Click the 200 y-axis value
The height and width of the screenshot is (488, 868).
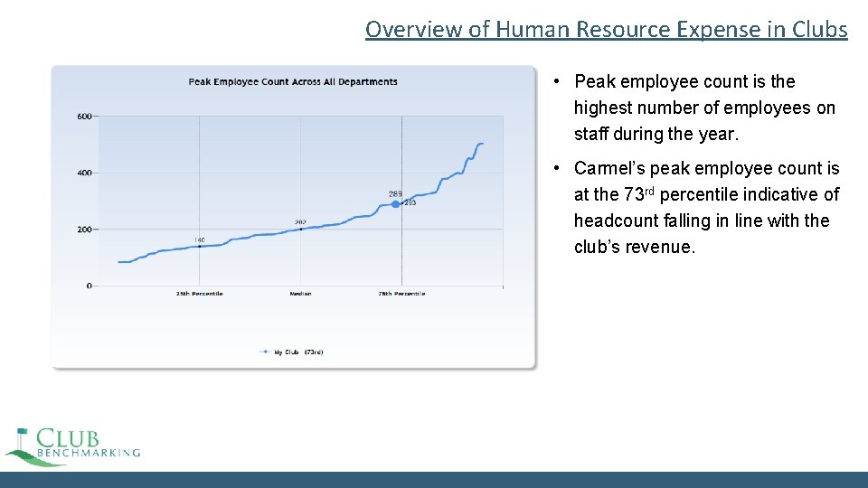click(x=84, y=229)
